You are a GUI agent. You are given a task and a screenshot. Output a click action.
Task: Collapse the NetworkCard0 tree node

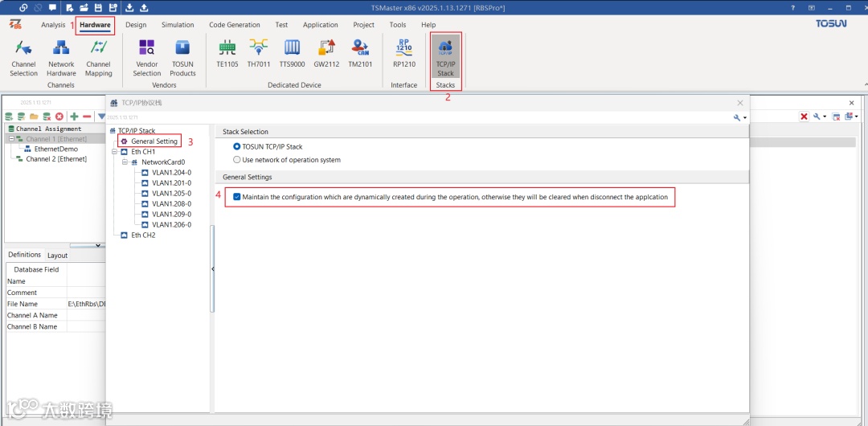pos(125,162)
